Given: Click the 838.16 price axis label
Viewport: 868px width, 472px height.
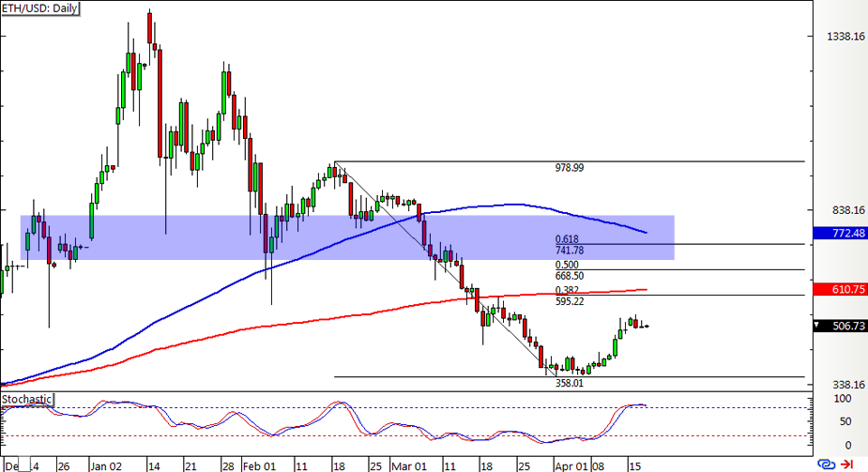Looking at the screenshot, I should click(x=848, y=210).
